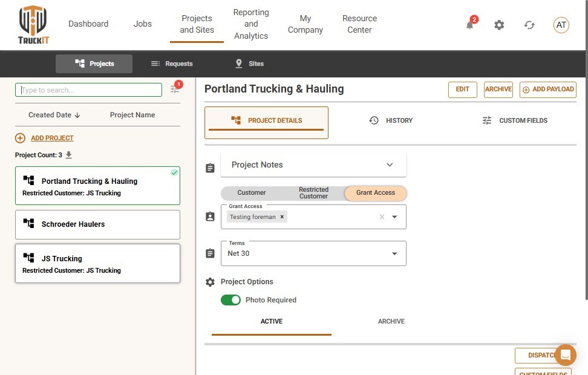Open the notifications bell
Screen dimensions: 588x375
pyautogui.click(x=469, y=25)
